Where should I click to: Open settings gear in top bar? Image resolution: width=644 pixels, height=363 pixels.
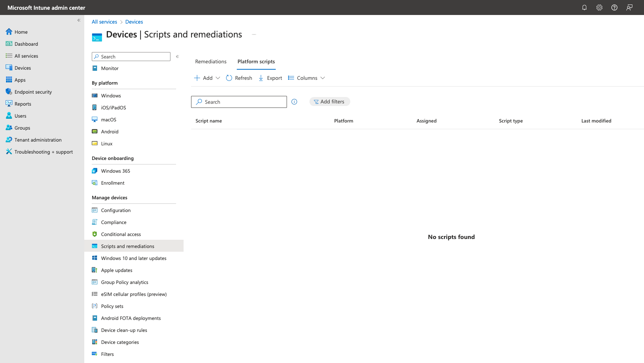pos(599,7)
